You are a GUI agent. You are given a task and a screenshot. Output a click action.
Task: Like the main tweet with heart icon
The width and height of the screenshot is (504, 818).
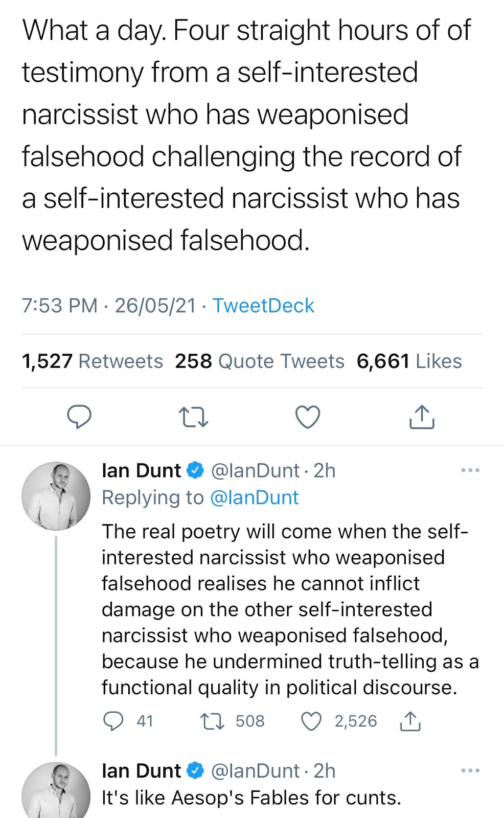pos(308,417)
